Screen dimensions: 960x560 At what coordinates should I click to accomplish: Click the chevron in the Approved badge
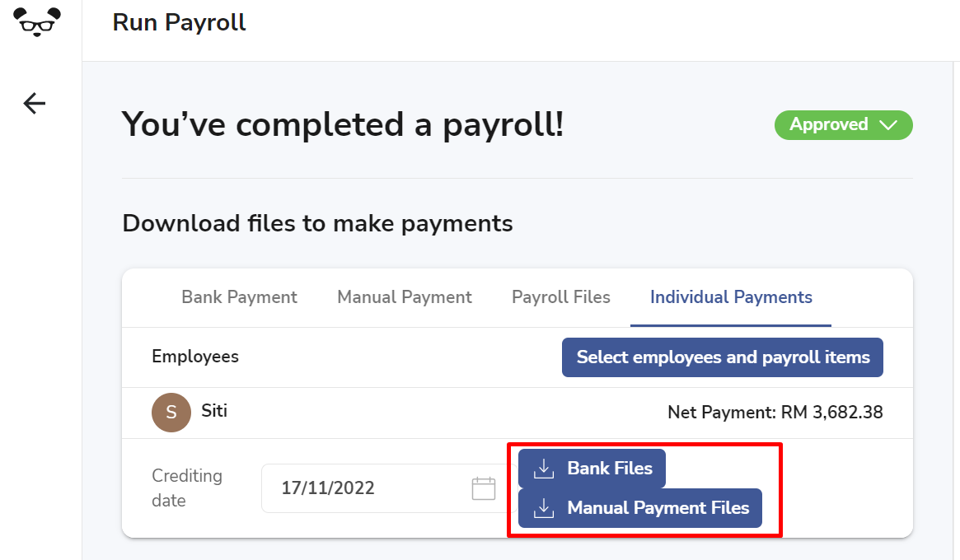[888, 125]
